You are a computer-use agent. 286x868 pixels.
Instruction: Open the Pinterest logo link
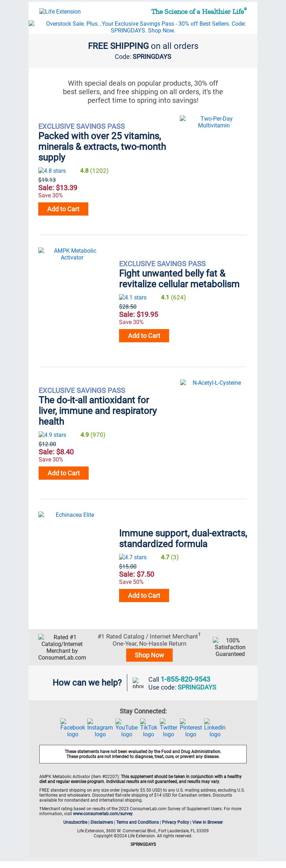click(x=191, y=728)
